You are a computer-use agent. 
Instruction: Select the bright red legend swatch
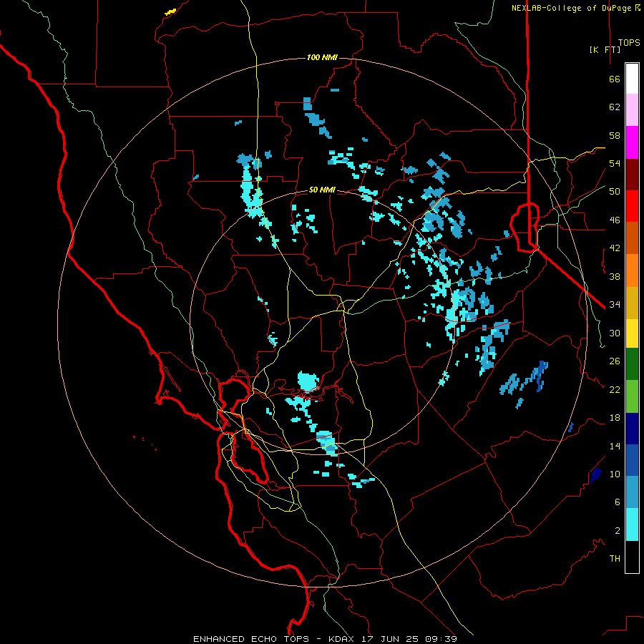(x=632, y=206)
